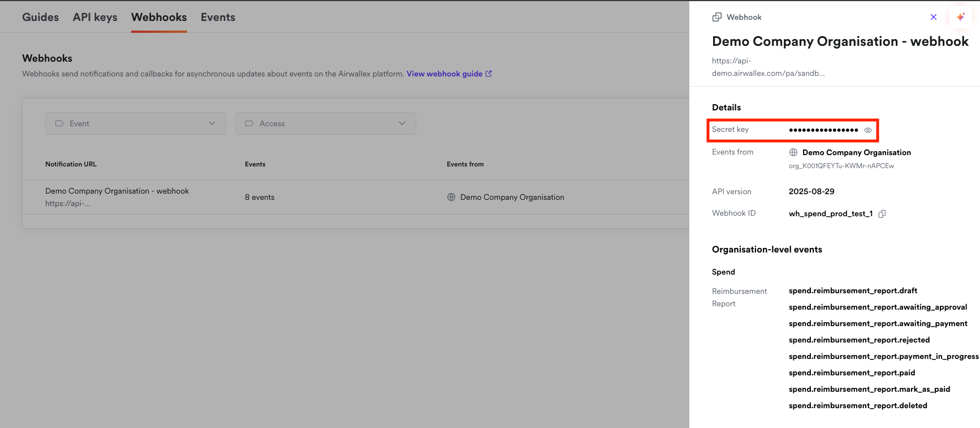Click Demo Company Organisation in the table row
Image resolution: width=980 pixels, height=428 pixels.
click(x=512, y=197)
